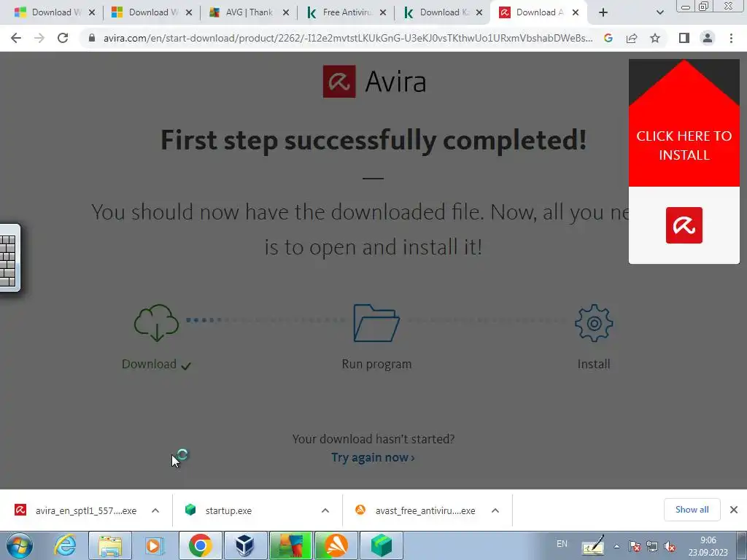Click the forward navigation arrow
Image resolution: width=747 pixels, height=560 pixels.
39,38
